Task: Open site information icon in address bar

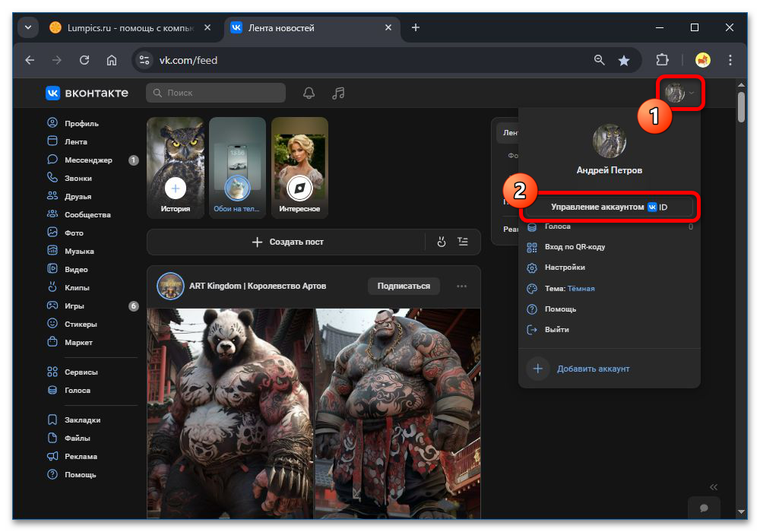Action: pyautogui.click(x=144, y=60)
